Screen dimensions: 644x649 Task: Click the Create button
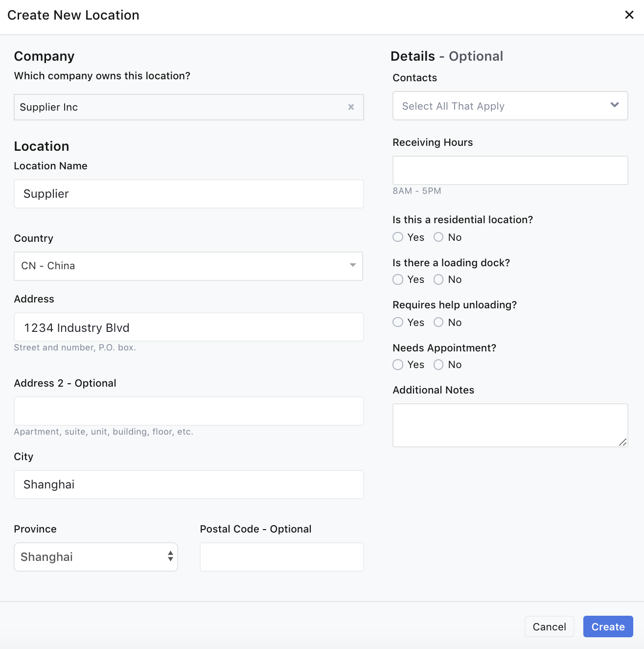tap(608, 626)
